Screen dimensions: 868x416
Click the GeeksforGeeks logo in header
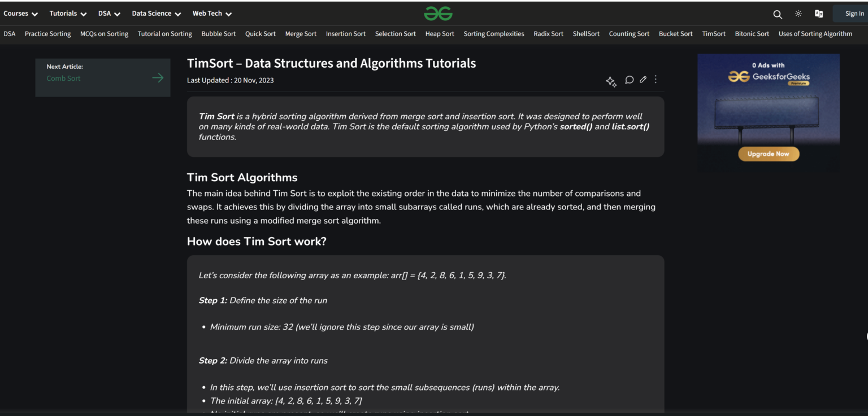(x=439, y=14)
